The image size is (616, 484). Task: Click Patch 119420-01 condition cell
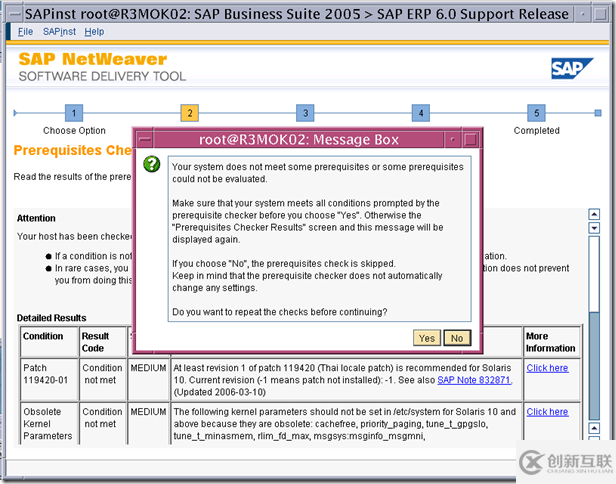pyautogui.click(x=49, y=379)
